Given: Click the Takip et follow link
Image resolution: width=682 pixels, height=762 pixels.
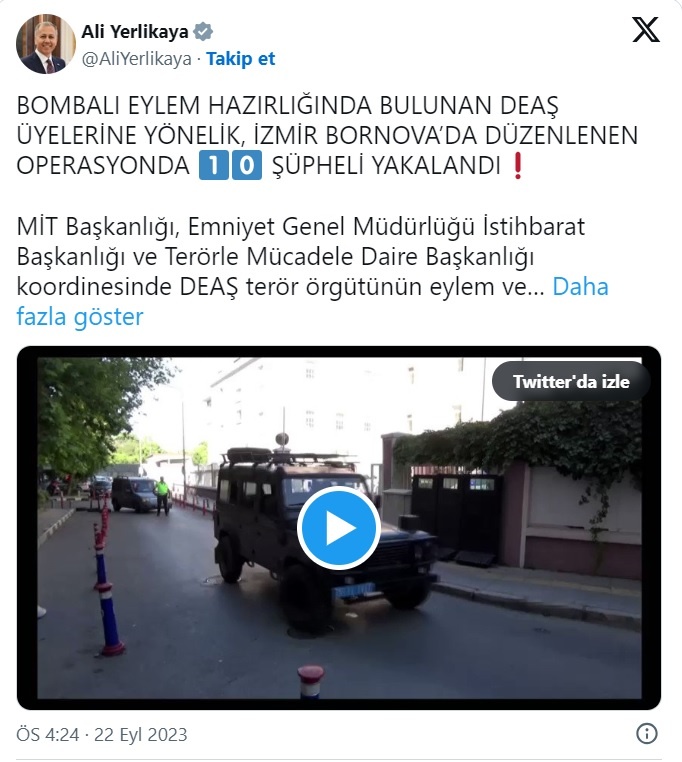Looking at the screenshot, I should point(241,59).
